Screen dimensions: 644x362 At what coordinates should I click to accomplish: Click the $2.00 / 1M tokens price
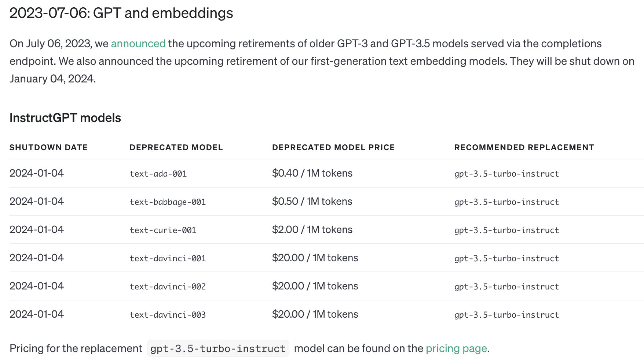[x=312, y=230]
